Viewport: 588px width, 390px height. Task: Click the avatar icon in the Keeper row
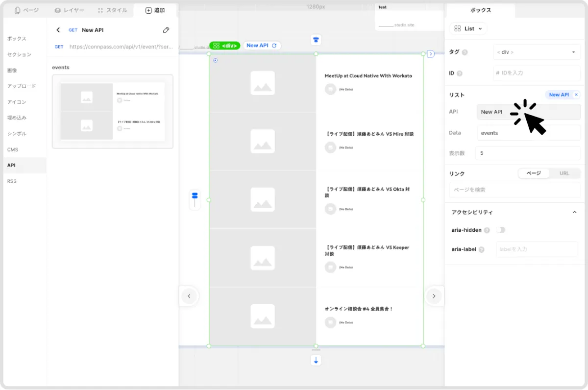point(331,267)
